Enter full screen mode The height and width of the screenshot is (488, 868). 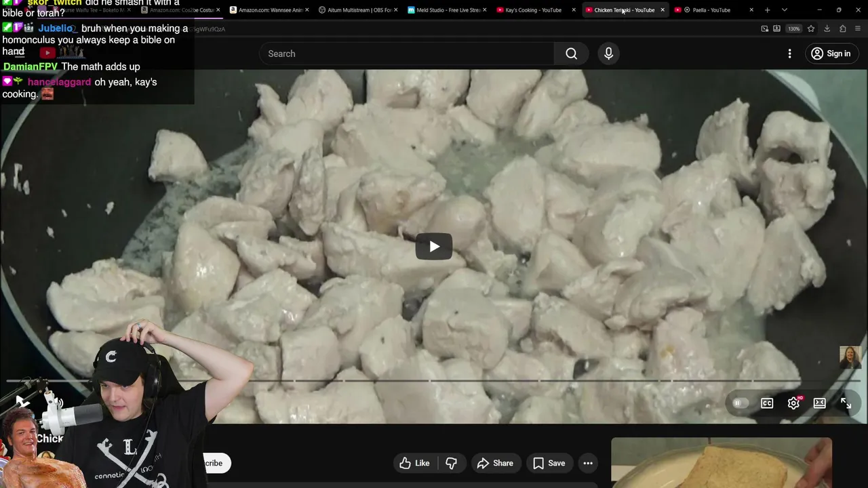[x=846, y=403]
